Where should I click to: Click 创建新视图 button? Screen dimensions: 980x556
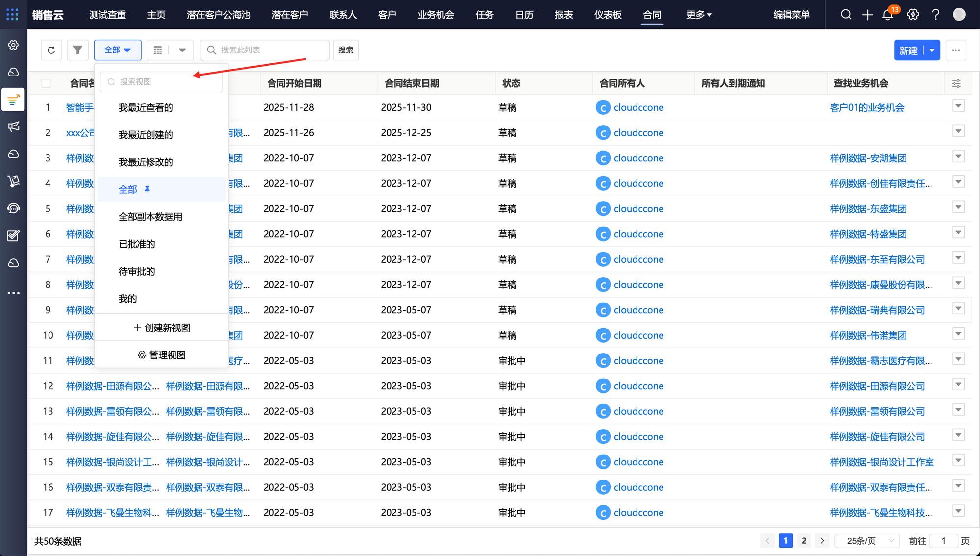click(162, 328)
